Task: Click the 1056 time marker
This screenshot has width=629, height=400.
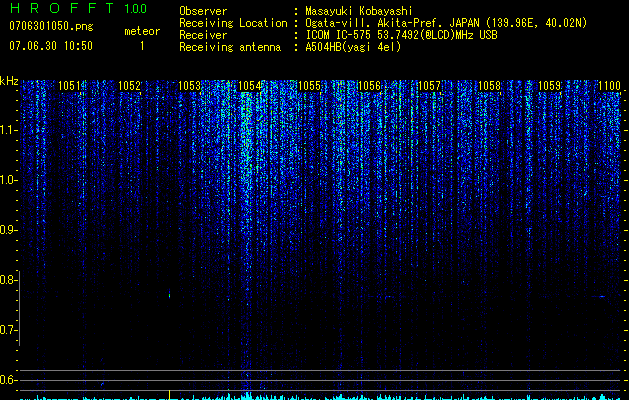Action: tap(369, 85)
